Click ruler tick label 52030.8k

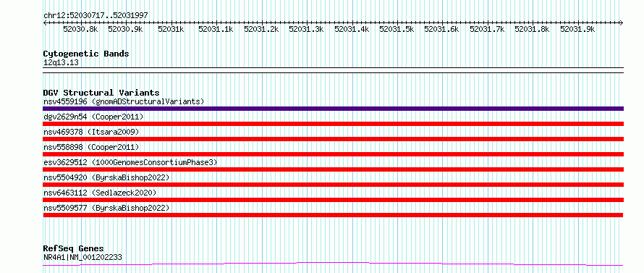click(x=80, y=29)
